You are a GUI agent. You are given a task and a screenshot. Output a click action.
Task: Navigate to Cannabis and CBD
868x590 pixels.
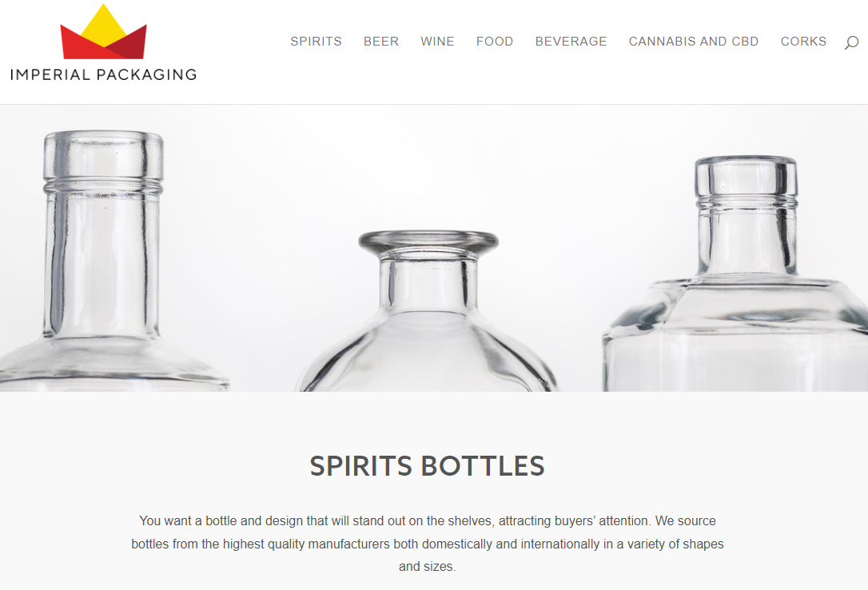(x=694, y=42)
